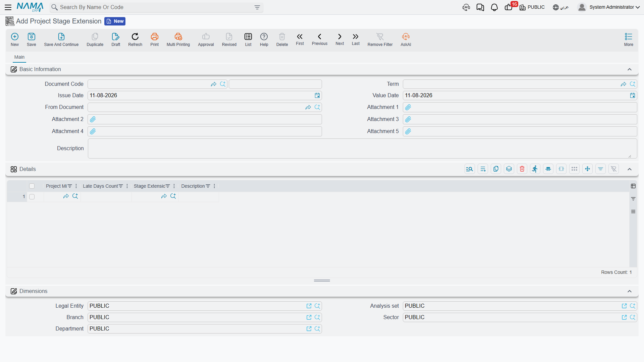Click the New record toolbar icon
The image size is (644, 362).
click(x=15, y=40)
